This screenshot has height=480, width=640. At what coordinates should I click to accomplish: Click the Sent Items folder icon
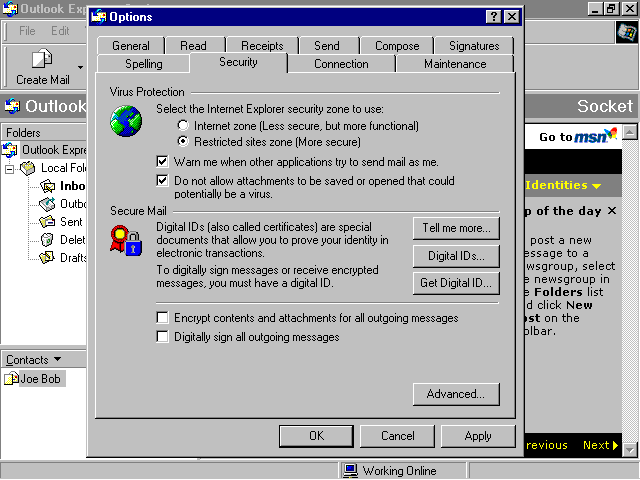click(47, 222)
